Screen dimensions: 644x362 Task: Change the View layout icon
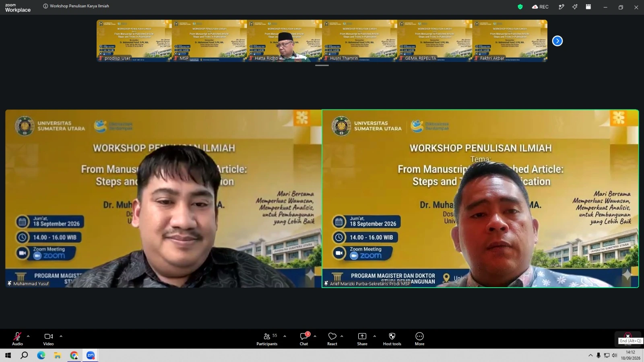tap(588, 7)
